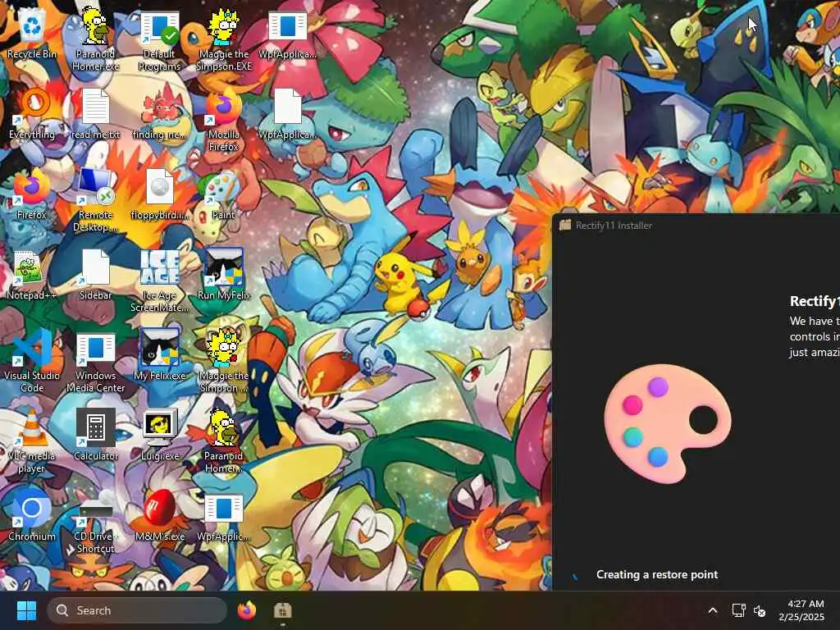Open the network status tray icon
840x630 pixels.
click(739, 610)
